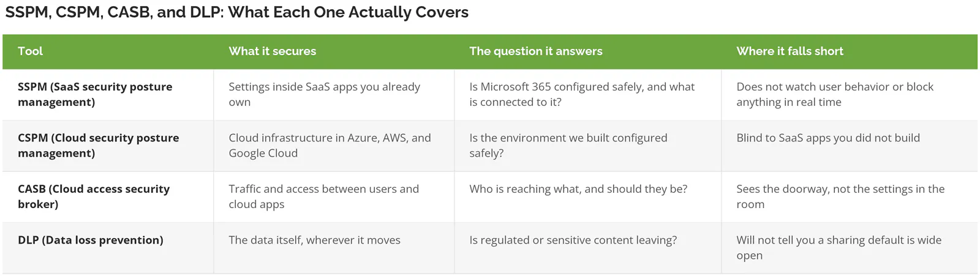Click 'Settings inside SaaS apps you already own'
This screenshot has width=980, height=276.
pyautogui.click(x=324, y=94)
